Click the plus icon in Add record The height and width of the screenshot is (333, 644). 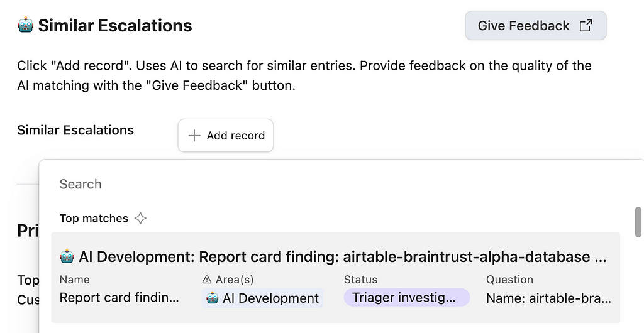(x=194, y=136)
